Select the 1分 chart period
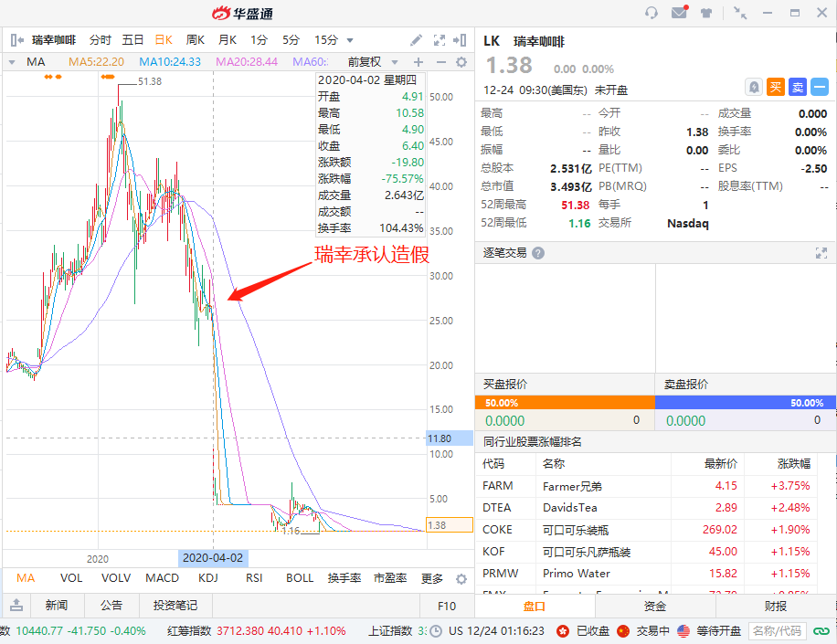 259,40
